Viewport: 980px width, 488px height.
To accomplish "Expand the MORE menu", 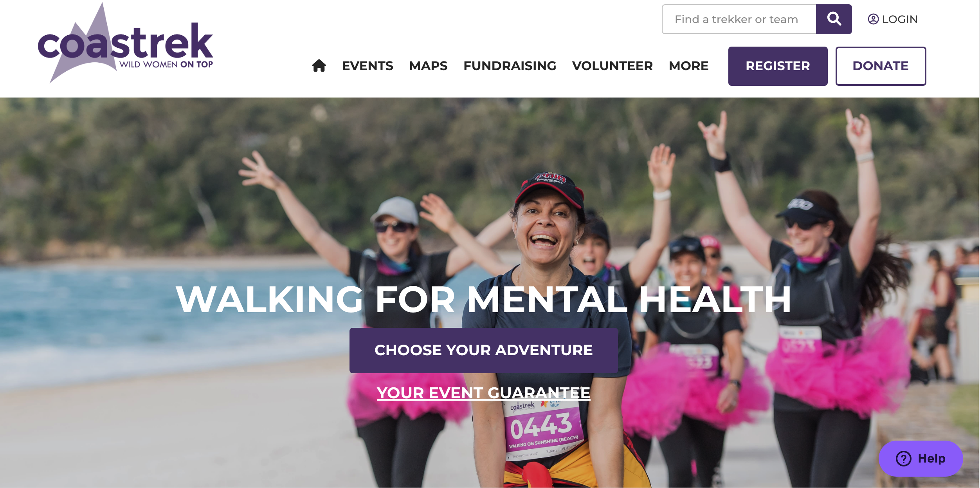I will pos(688,66).
